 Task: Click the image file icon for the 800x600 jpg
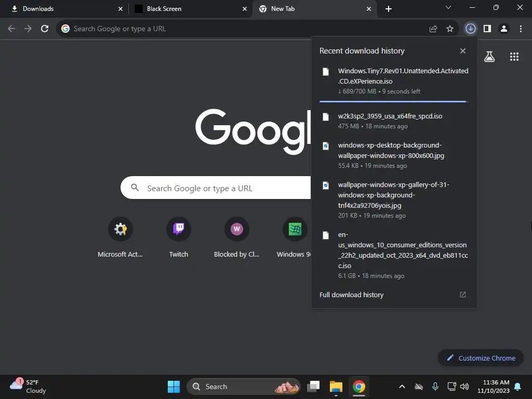[x=326, y=146]
